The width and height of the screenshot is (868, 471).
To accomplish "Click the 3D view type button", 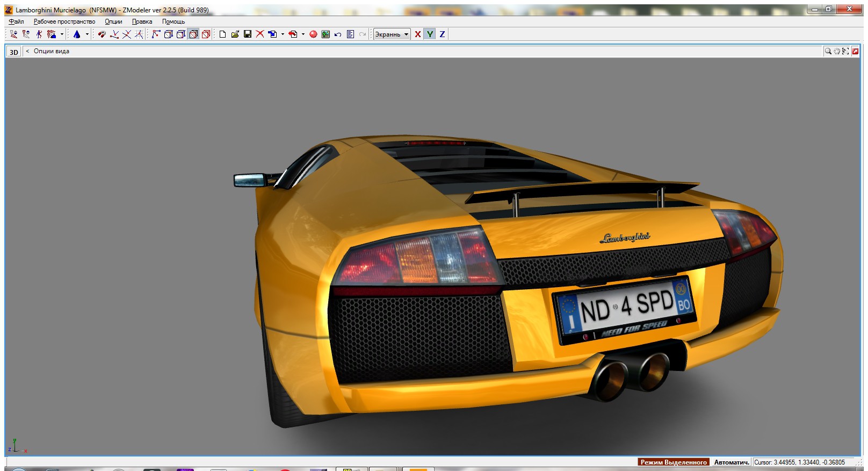I will coord(14,52).
